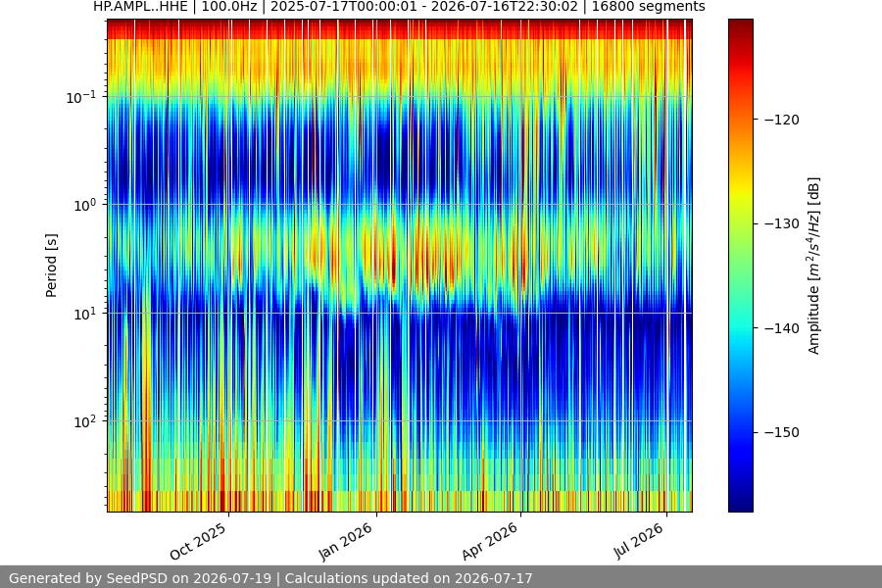
Task: Click the 10⁰ period axis tick label
Action: (x=84, y=205)
